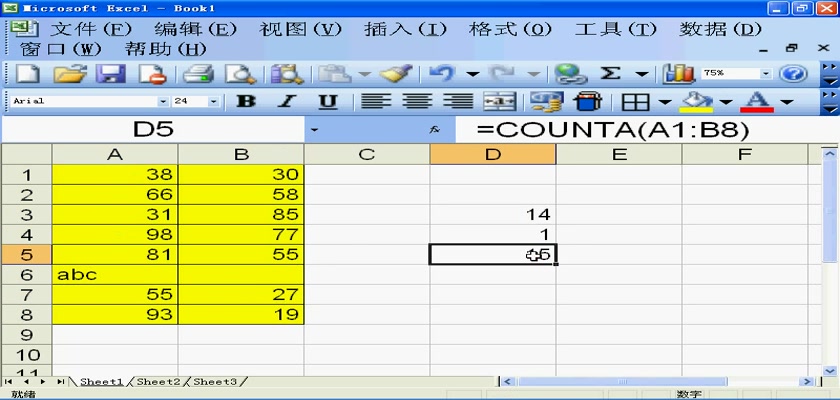Apply the yellow fill color
The width and height of the screenshot is (840, 400).
click(x=697, y=102)
